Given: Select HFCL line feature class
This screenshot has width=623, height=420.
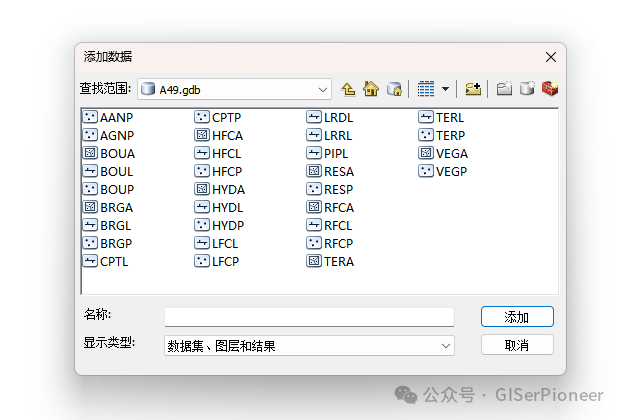Looking at the screenshot, I should pos(218,153).
